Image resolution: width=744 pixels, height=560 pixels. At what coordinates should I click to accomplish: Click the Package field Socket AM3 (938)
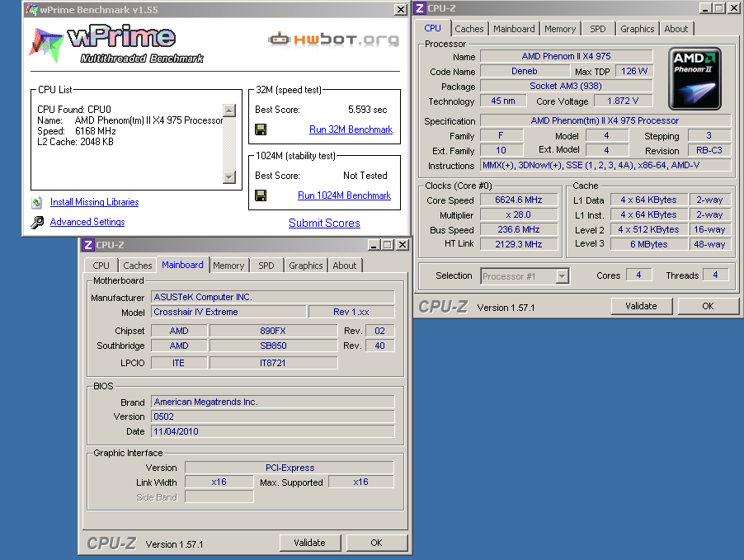tap(566, 86)
